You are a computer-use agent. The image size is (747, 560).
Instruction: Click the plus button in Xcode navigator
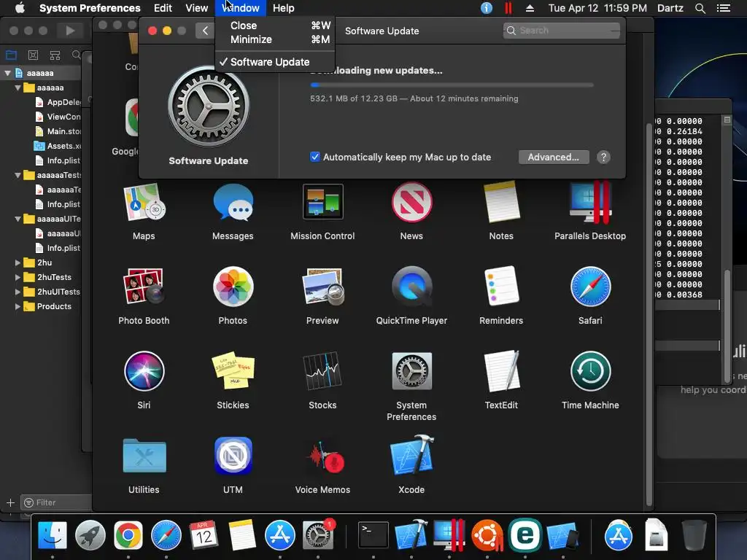[10, 502]
